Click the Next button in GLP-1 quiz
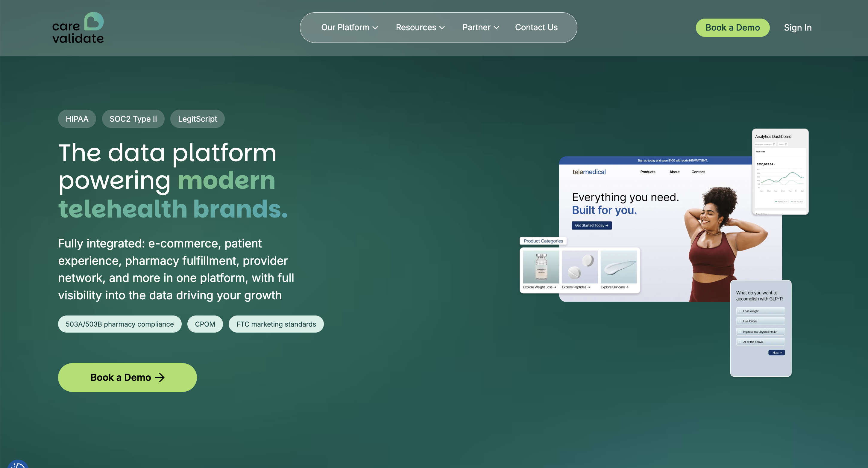 click(x=777, y=353)
